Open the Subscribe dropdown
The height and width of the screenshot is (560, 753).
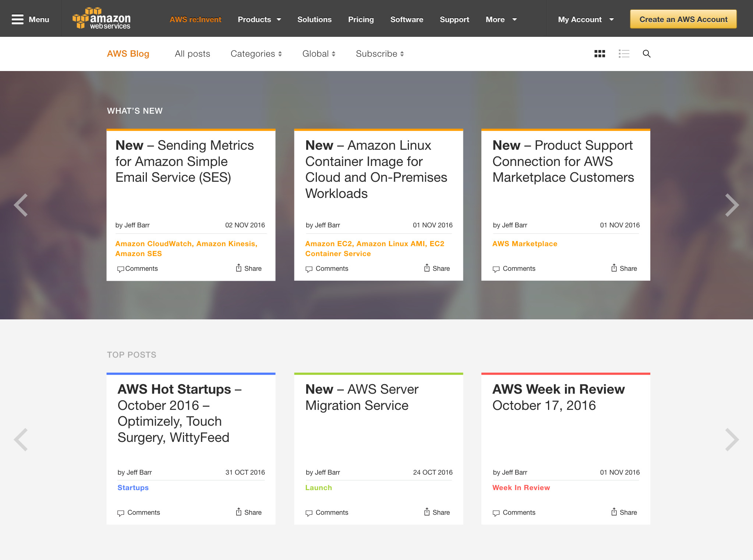click(380, 54)
